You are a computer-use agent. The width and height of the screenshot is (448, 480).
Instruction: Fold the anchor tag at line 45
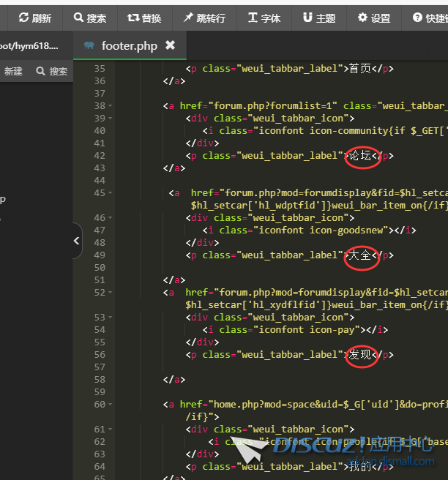pyautogui.click(x=110, y=193)
